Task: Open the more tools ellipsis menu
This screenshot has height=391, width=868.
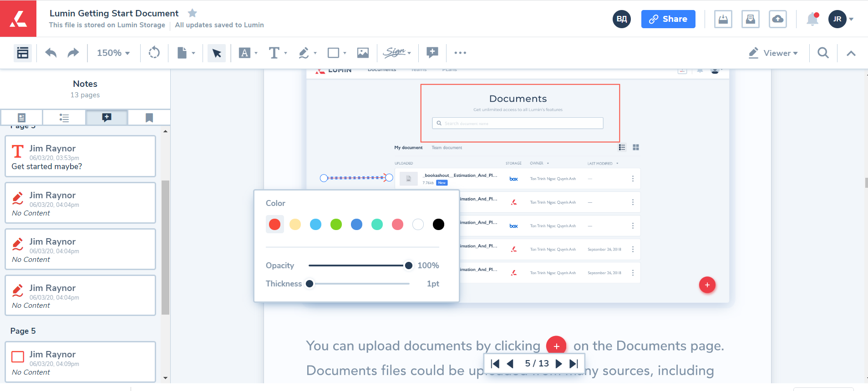Action: point(460,53)
